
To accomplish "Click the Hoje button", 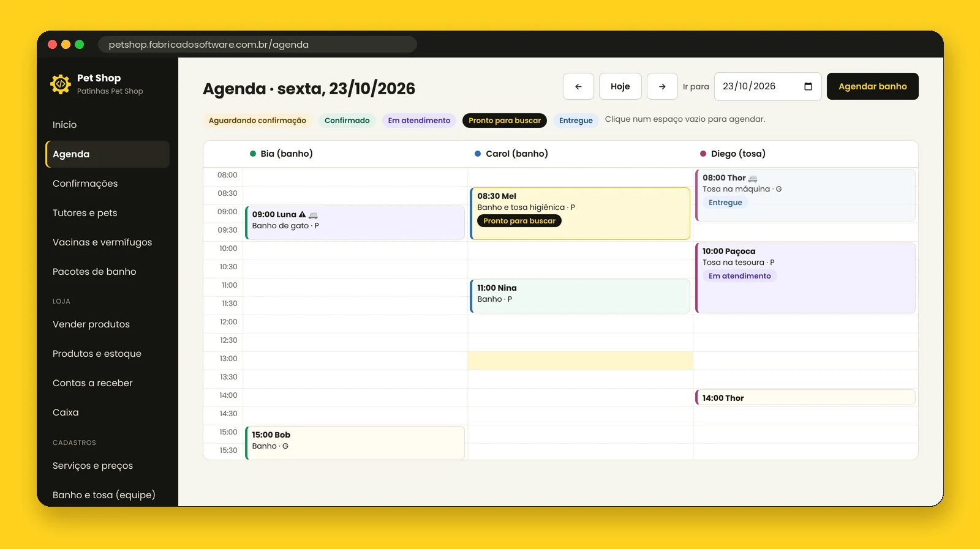I will (x=620, y=86).
